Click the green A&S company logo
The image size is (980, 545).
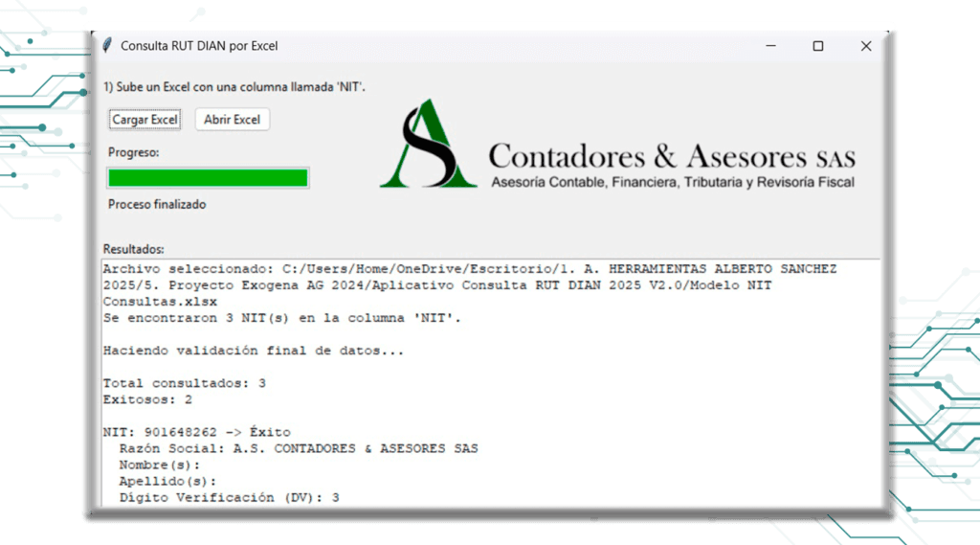tap(428, 145)
